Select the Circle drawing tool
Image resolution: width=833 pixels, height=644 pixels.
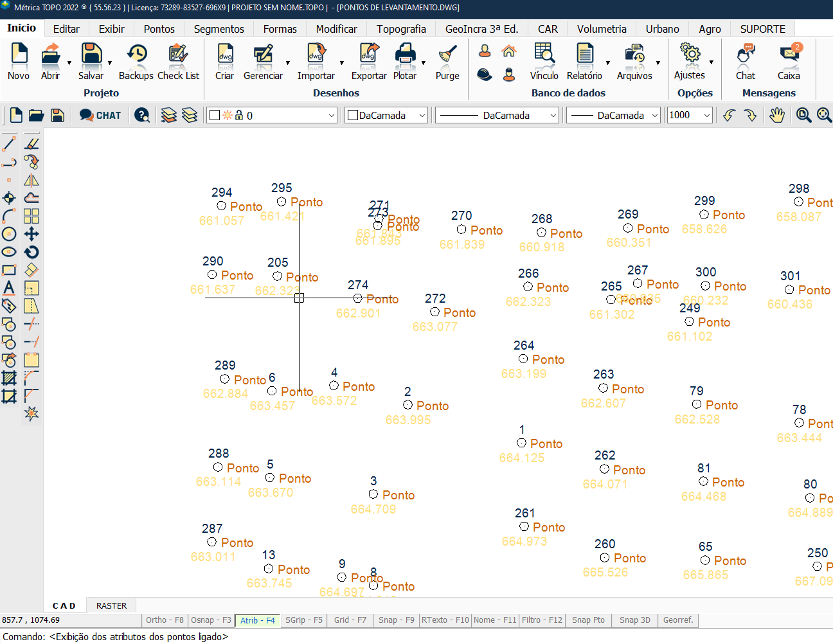tap(9, 234)
